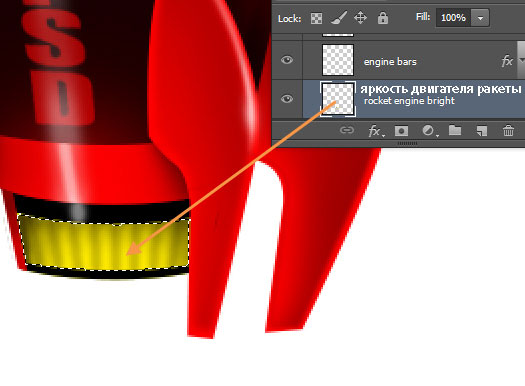Click the Fill 100% input field
Screen dimensions: 525x386
(453, 18)
